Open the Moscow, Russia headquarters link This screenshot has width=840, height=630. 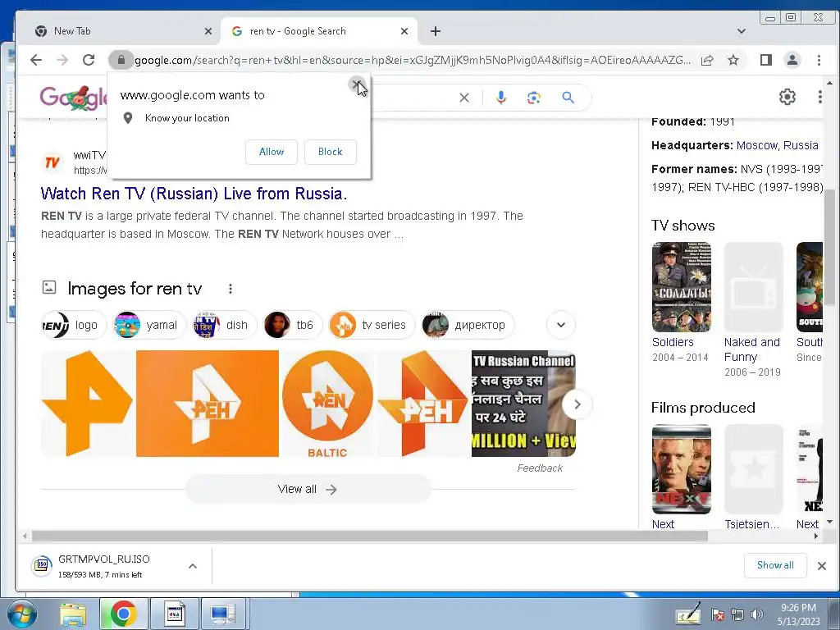[x=777, y=145]
